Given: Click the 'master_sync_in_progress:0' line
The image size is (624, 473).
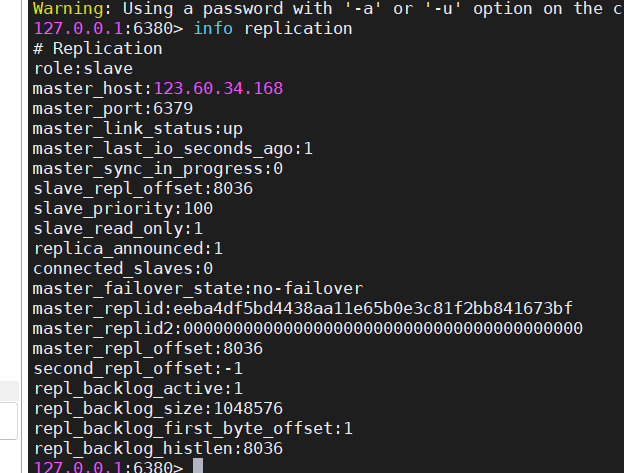Looking at the screenshot, I should point(158,169).
